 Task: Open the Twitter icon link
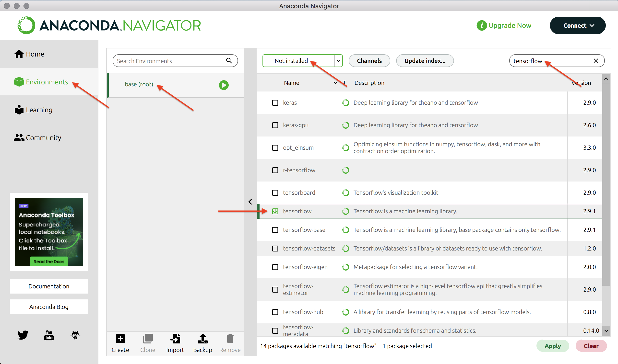pos(23,335)
